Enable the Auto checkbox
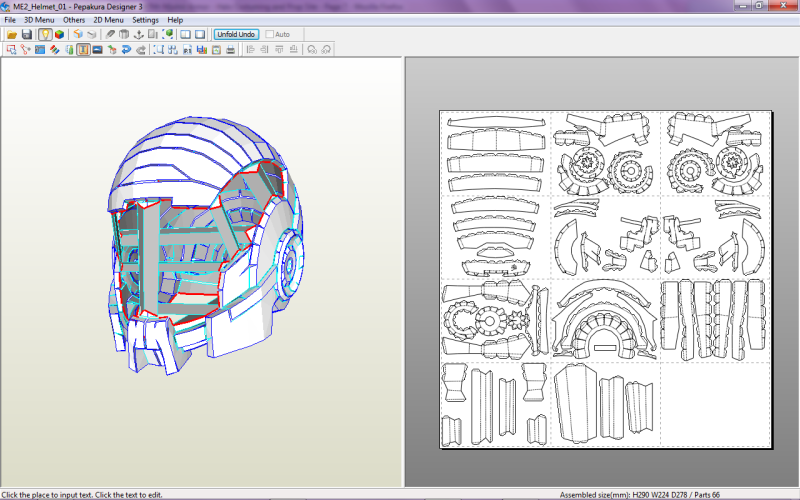This screenshot has height=500, width=800. pyautogui.click(x=270, y=34)
